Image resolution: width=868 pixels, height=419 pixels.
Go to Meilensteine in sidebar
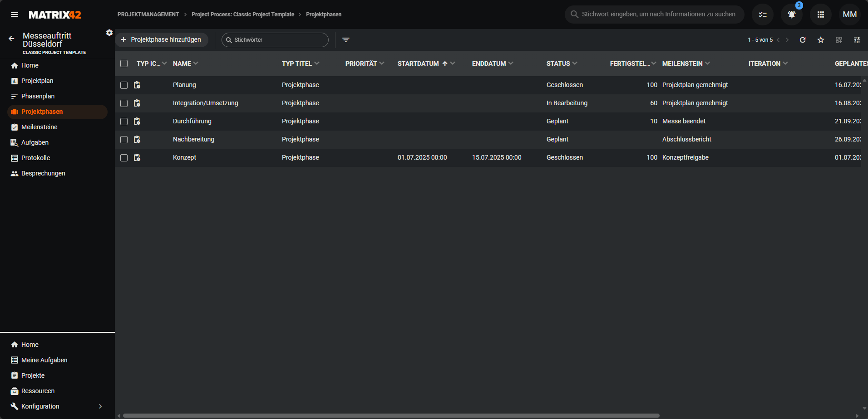(x=39, y=127)
